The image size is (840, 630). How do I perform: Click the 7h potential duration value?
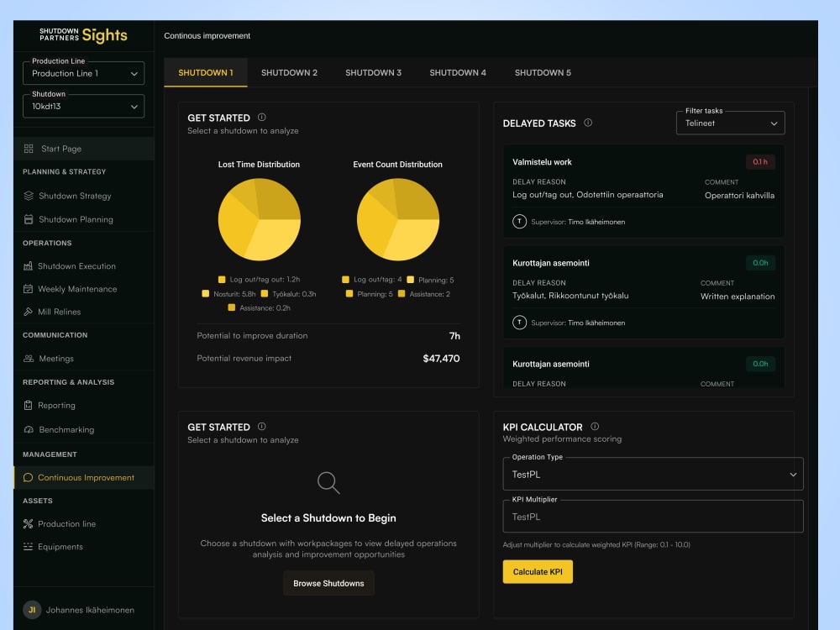pos(454,336)
